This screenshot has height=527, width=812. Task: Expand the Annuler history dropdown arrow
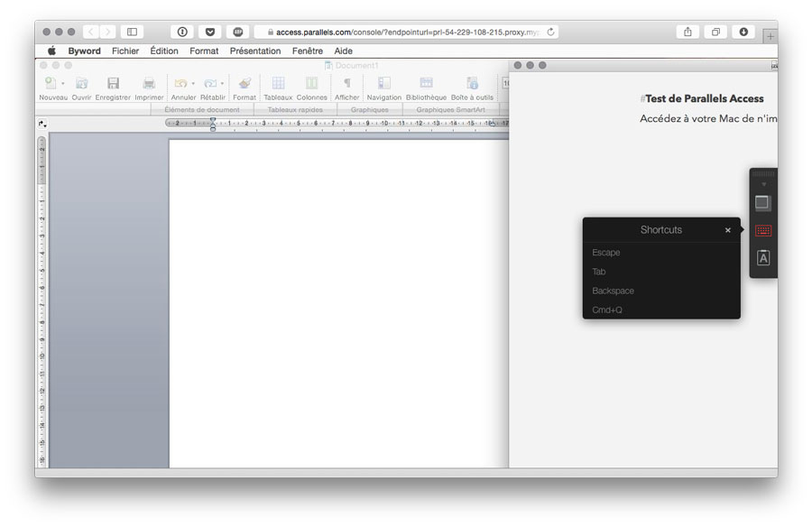(193, 83)
